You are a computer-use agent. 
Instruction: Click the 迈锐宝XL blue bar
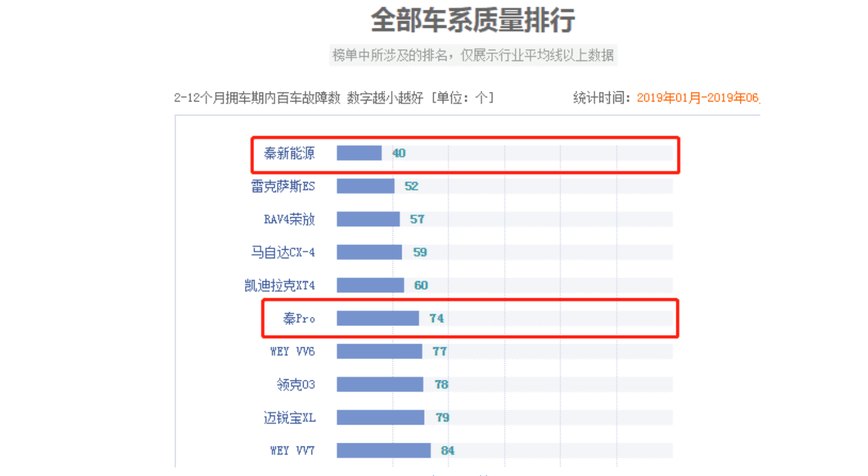coord(381,417)
